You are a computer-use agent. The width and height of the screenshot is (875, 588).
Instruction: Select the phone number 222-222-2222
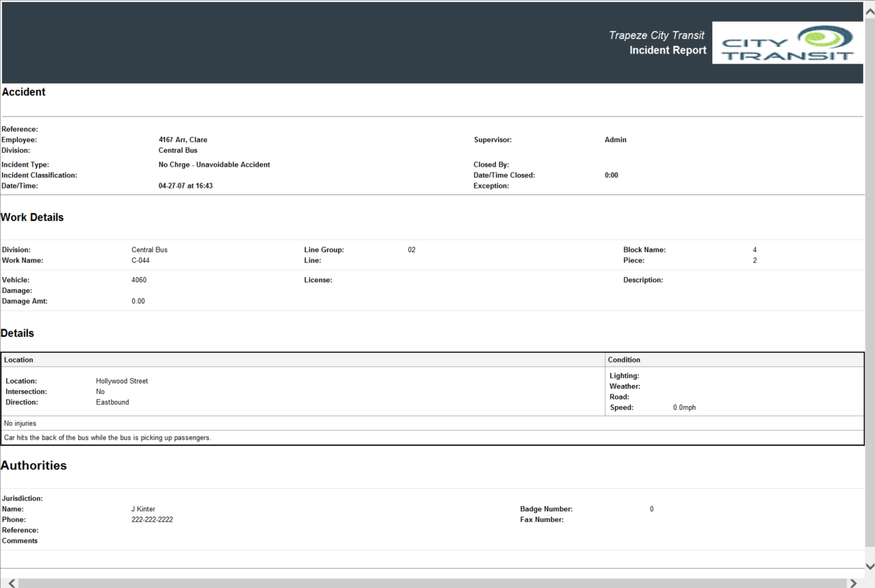pos(152,519)
